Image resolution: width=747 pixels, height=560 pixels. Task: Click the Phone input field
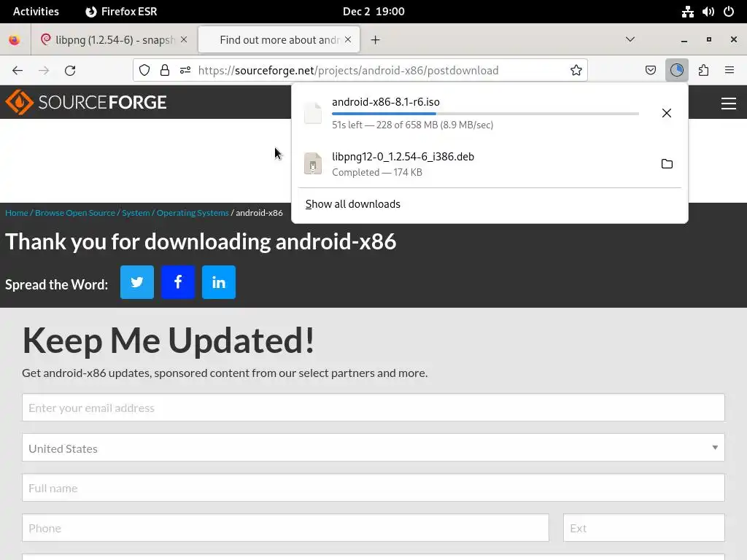click(x=285, y=528)
